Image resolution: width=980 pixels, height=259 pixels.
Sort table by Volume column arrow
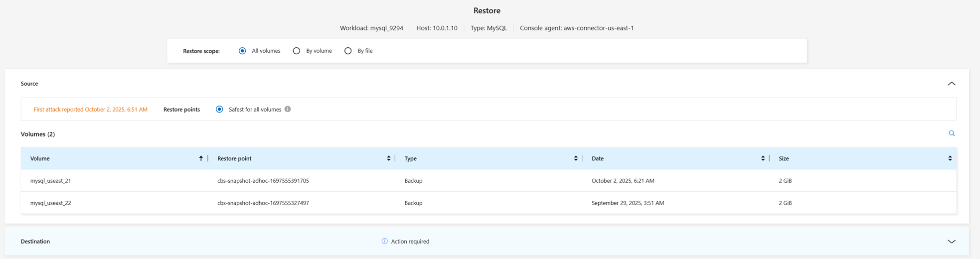click(x=201, y=158)
